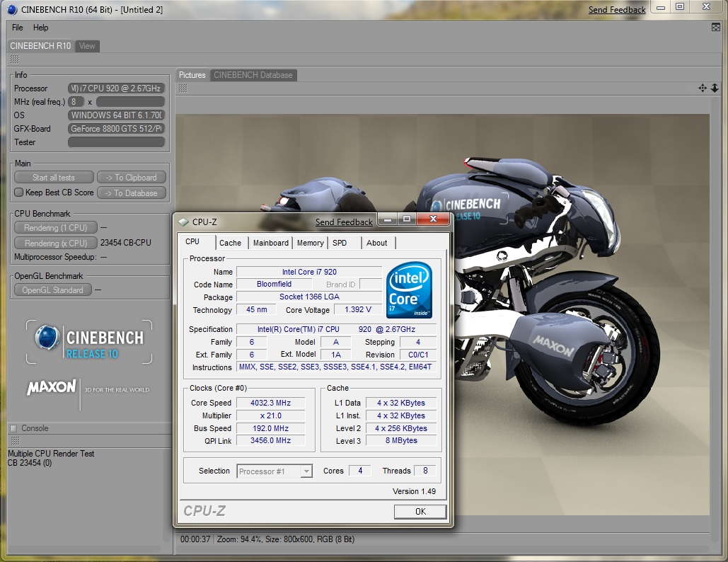This screenshot has height=562, width=728.
Task: Click the MAXON logo in left panel
Action: tap(52, 387)
